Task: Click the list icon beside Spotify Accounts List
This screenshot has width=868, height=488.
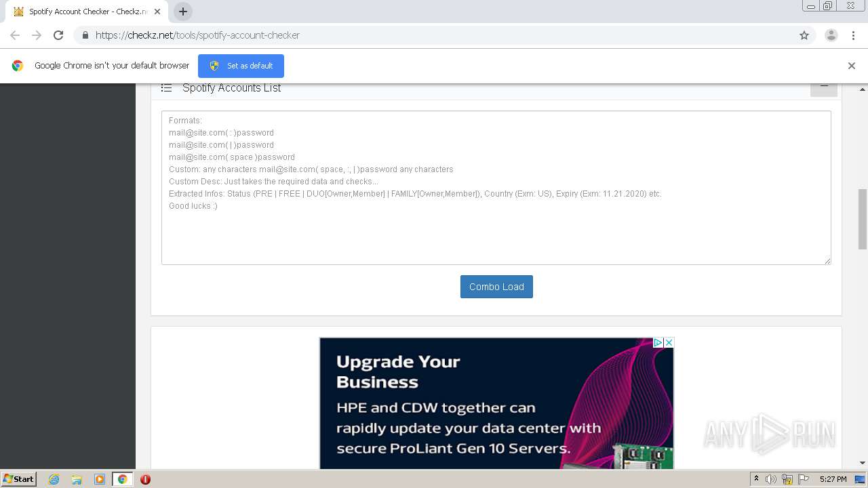Action: 166,88
